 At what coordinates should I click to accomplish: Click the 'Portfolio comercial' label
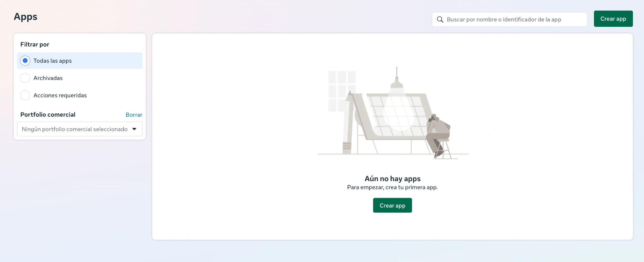pos(48,114)
